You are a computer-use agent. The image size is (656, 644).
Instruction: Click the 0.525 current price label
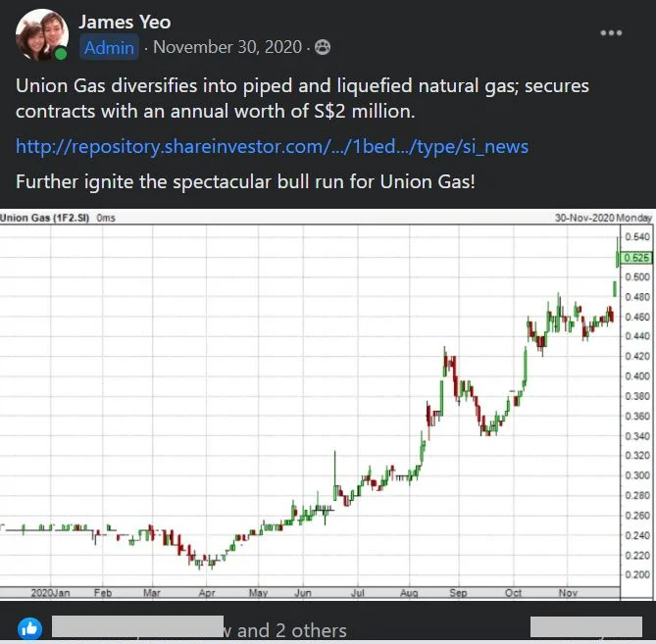click(636, 258)
